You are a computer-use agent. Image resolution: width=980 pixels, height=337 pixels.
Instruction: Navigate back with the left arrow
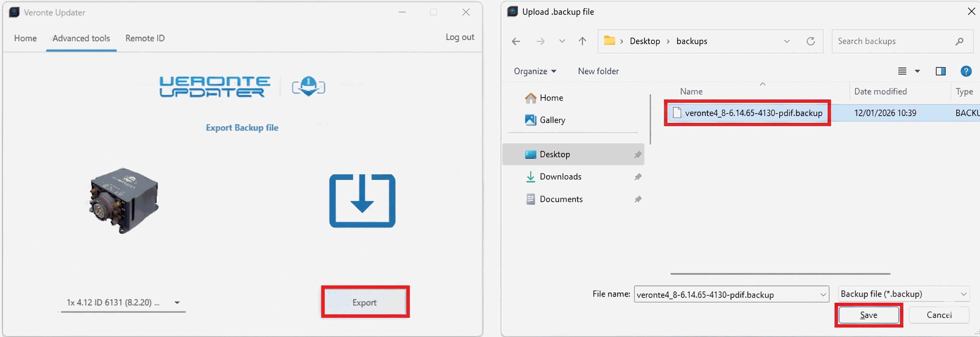[x=516, y=41]
